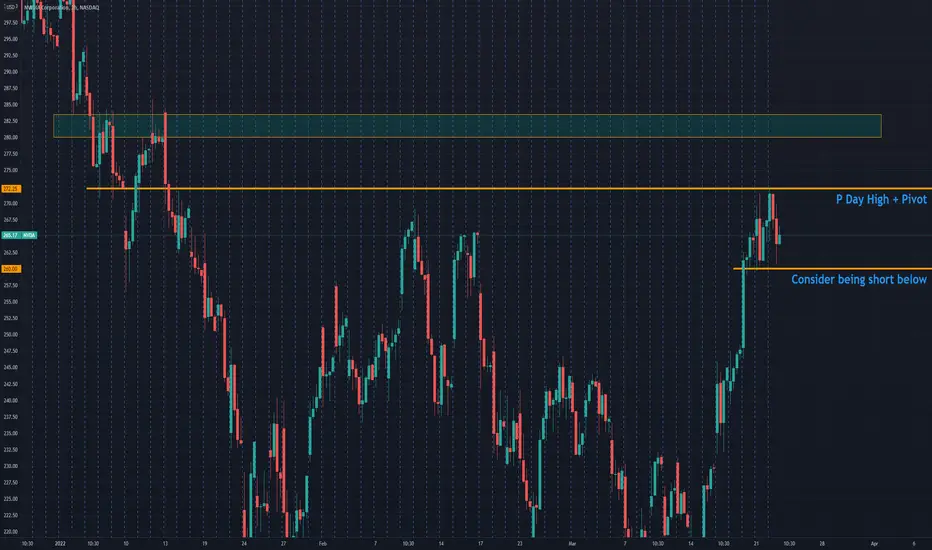Click the 250.00 price axis label

coord(11,335)
